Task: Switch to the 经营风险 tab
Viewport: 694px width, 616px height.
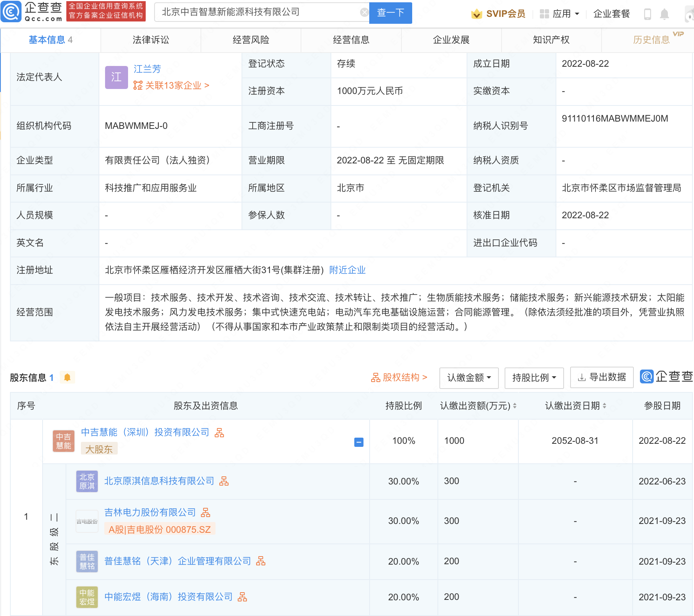Action: [x=251, y=40]
